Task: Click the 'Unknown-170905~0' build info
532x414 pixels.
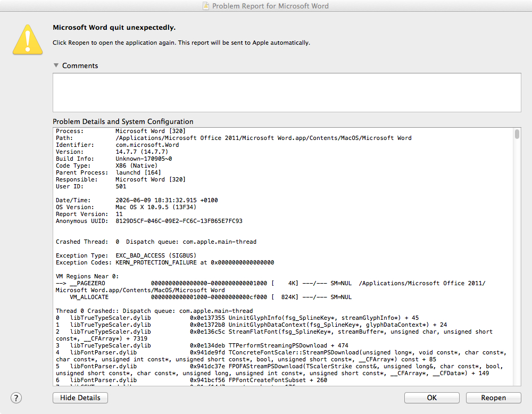Action: (x=144, y=159)
